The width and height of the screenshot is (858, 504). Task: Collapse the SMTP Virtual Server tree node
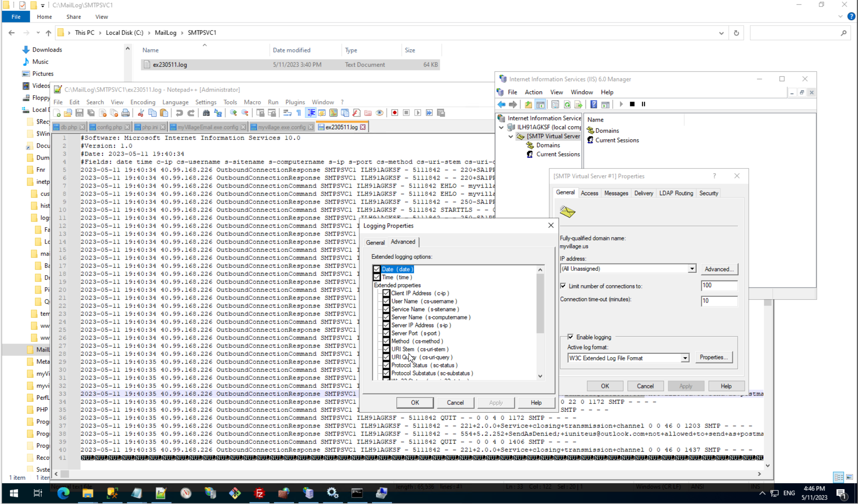[511, 136]
